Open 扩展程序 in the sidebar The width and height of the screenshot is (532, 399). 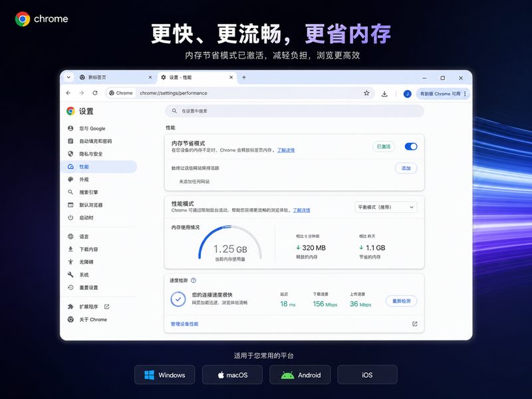coord(88,307)
